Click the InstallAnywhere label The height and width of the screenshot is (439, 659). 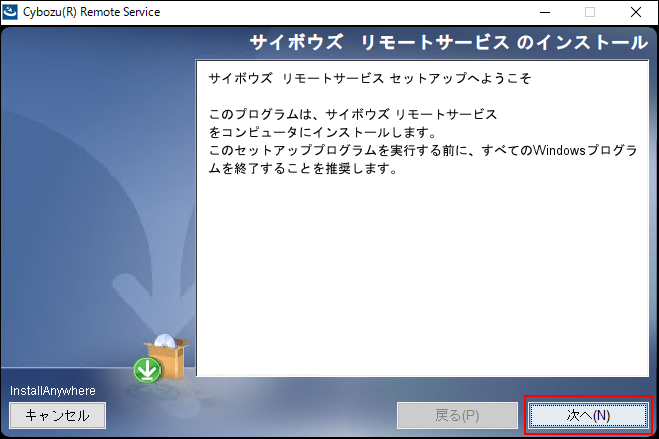(53, 391)
